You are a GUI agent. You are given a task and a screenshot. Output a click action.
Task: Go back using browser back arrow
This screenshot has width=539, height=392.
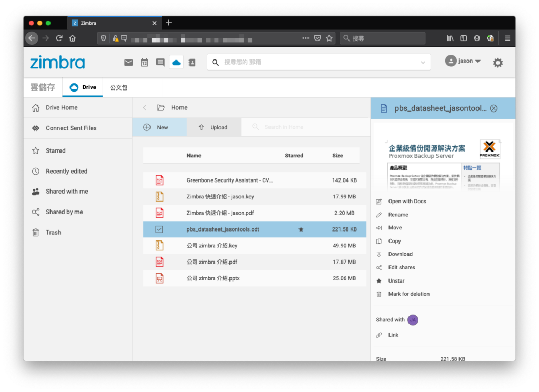pyautogui.click(x=32, y=38)
